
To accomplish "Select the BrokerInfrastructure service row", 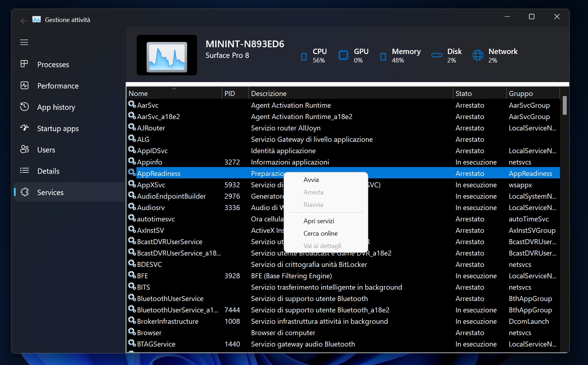I will 168,321.
